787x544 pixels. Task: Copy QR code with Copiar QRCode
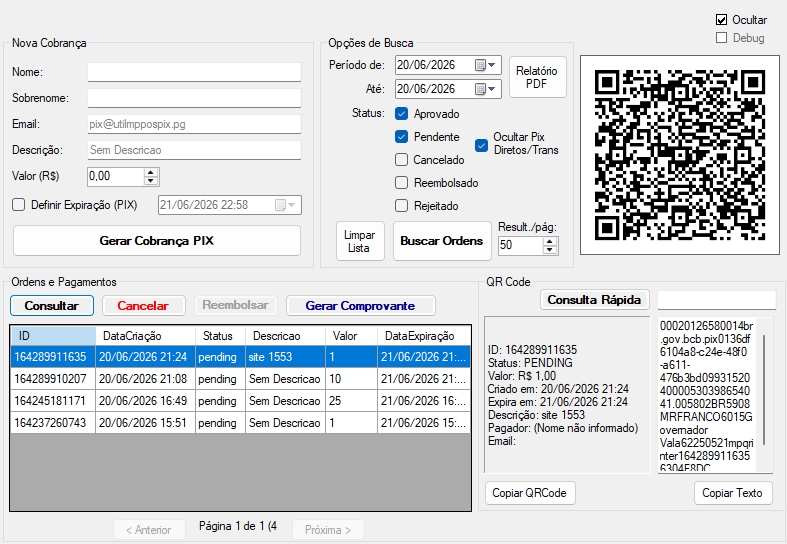(530, 493)
